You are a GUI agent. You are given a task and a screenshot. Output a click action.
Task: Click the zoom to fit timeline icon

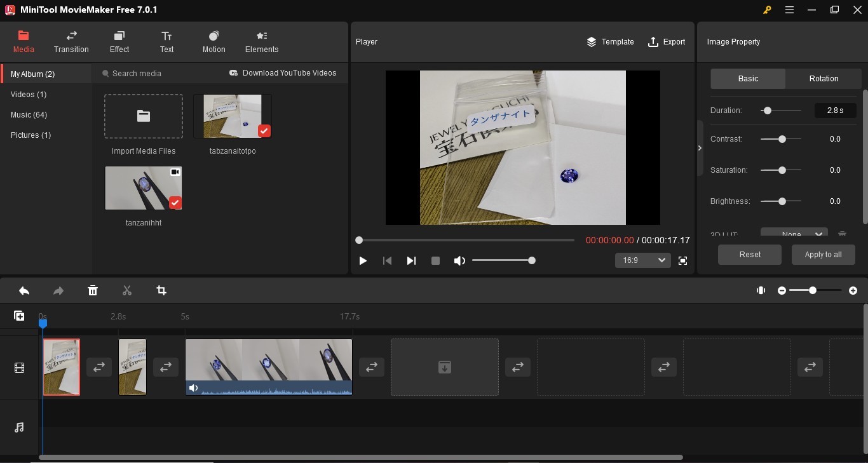click(761, 290)
